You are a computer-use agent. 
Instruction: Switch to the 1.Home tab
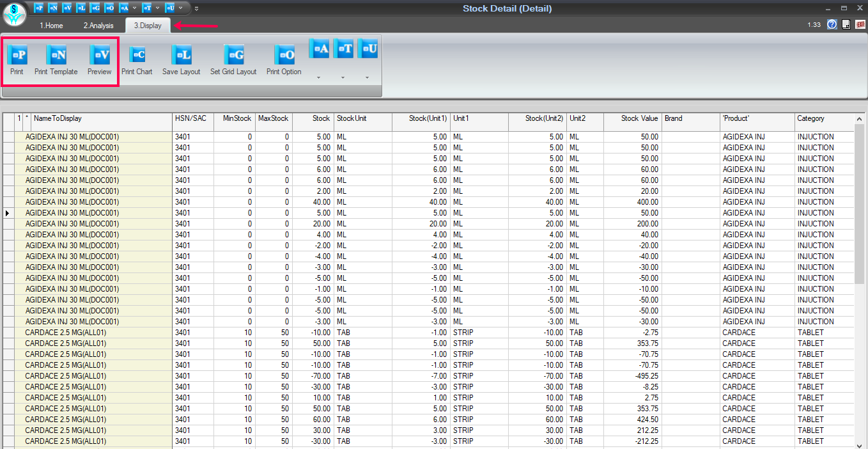(51, 26)
